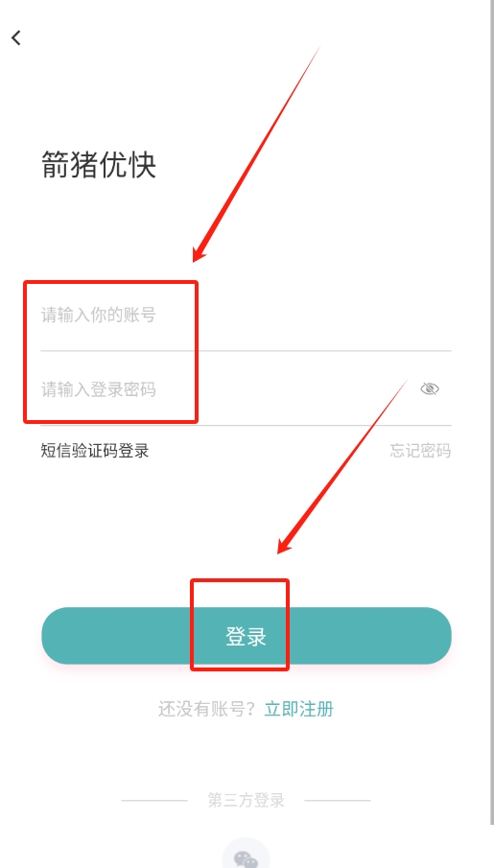Open the 立即注册 registration link
This screenshot has width=494, height=868.
click(x=299, y=709)
